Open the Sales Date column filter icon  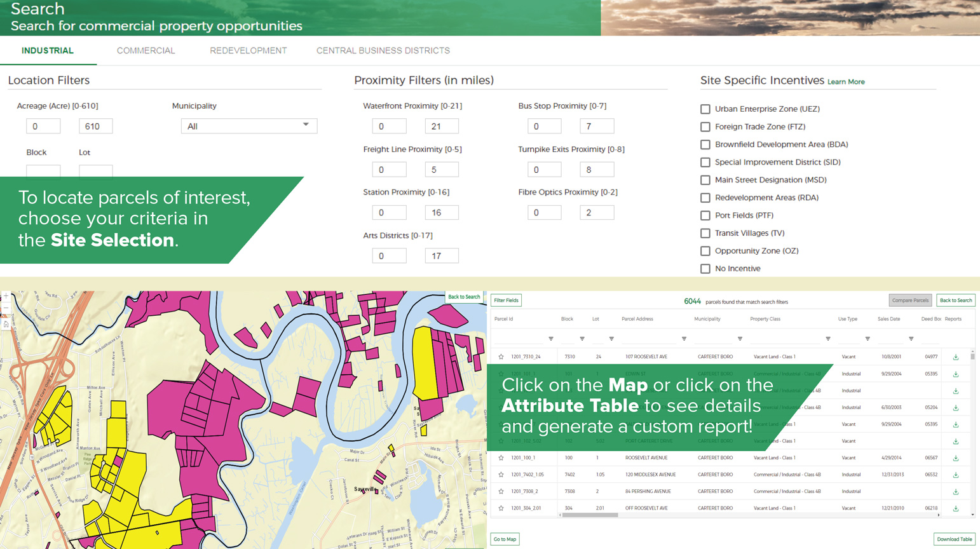911,339
